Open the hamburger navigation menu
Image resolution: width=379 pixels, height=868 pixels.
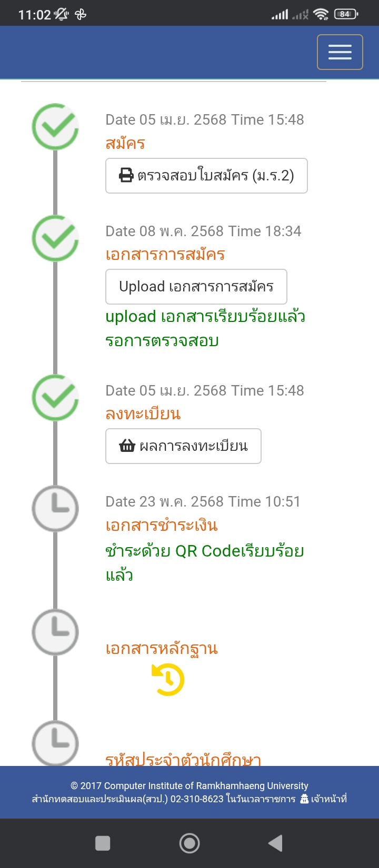point(340,52)
